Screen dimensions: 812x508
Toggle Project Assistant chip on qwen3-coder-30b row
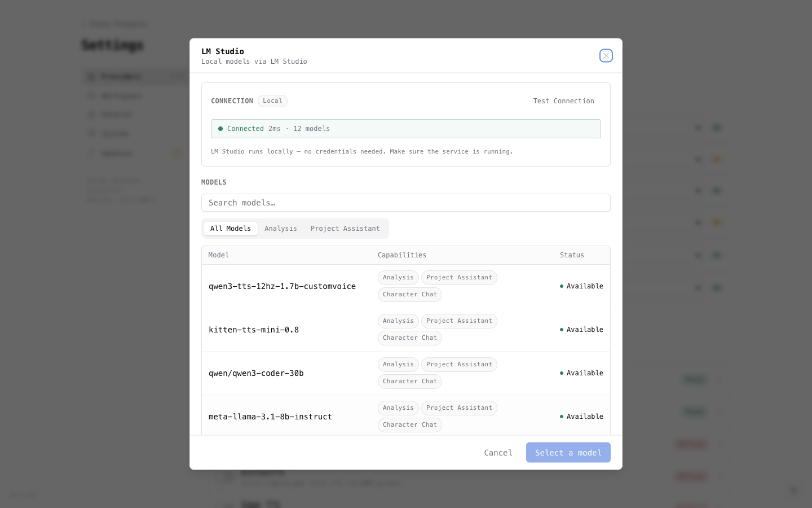coord(459,364)
